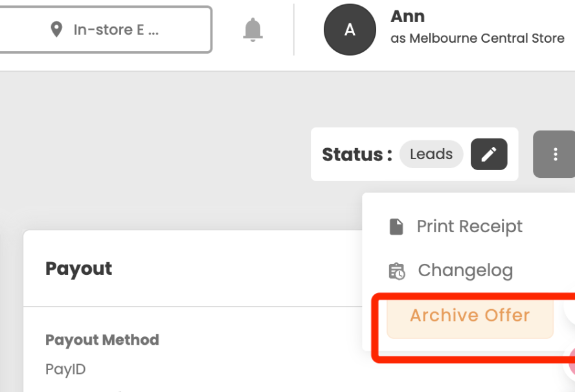The height and width of the screenshot is (392, 575).
Task: Click the pencil edit status icon
Action: click(489, 154)
